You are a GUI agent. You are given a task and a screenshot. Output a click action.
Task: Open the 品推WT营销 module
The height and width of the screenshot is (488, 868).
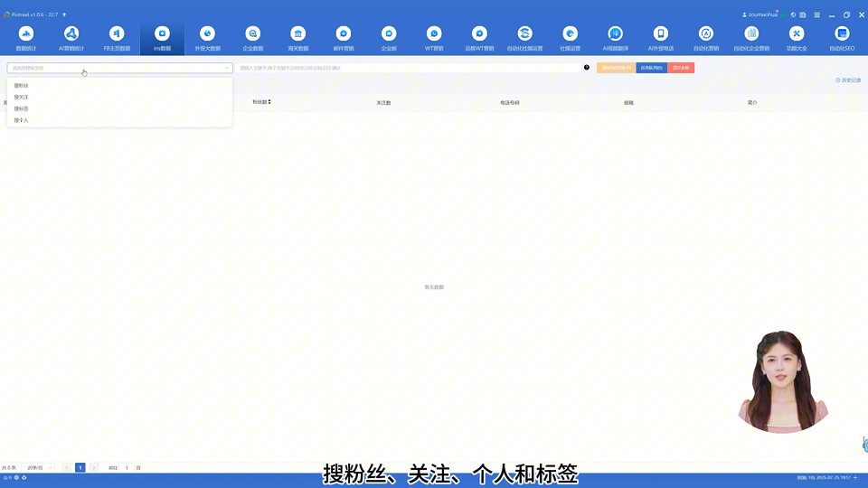pos(479,39)
